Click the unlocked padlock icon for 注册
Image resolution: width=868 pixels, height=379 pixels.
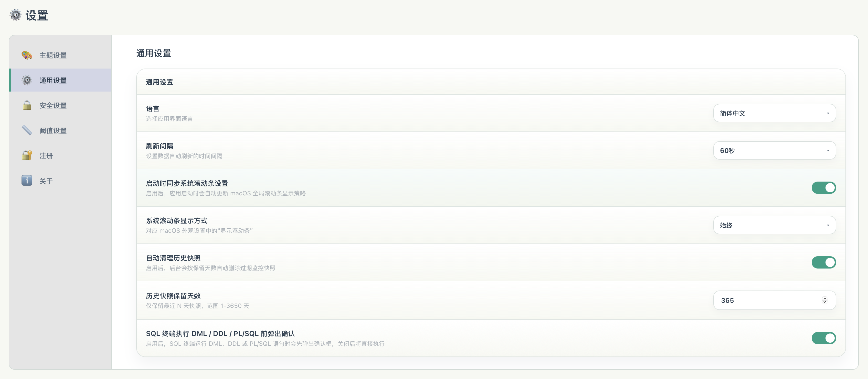pos(27,155)
